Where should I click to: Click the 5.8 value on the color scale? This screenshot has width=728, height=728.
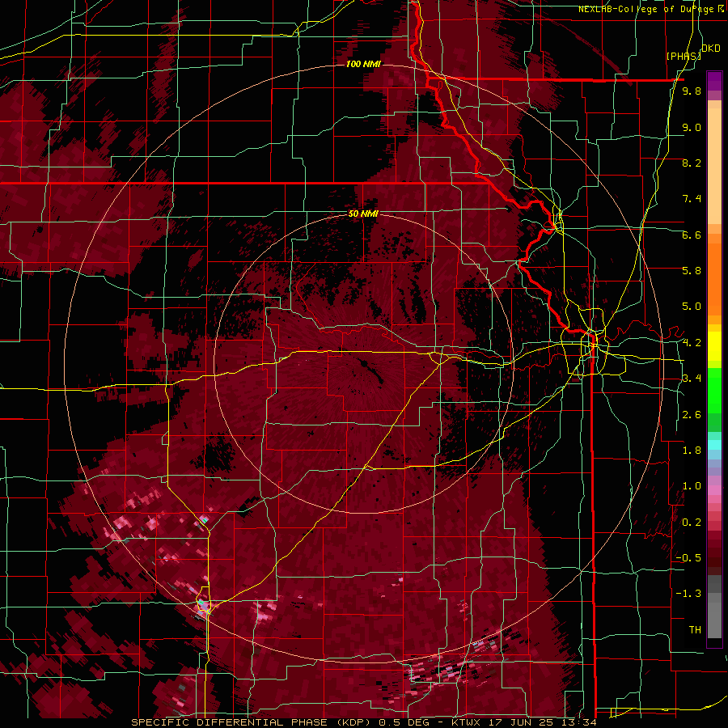point(692,271)
